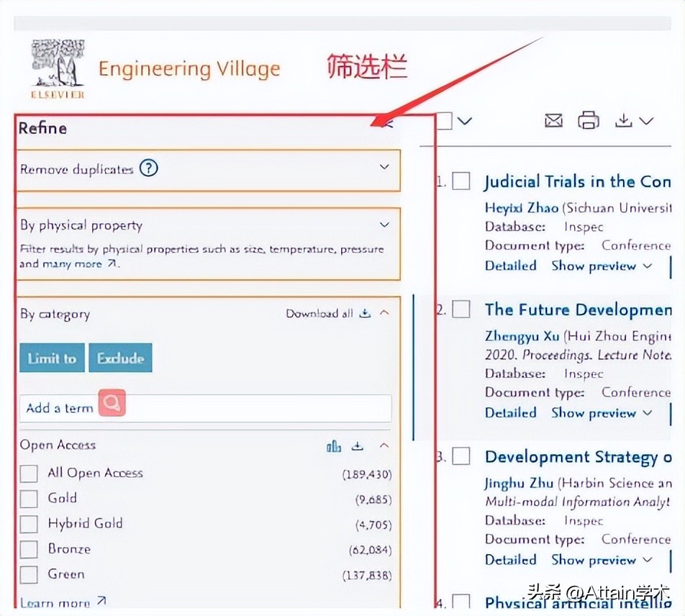The image size is (685, 616).
Task: Check the All Open Access checkbox
Action: tap(29, 474)
